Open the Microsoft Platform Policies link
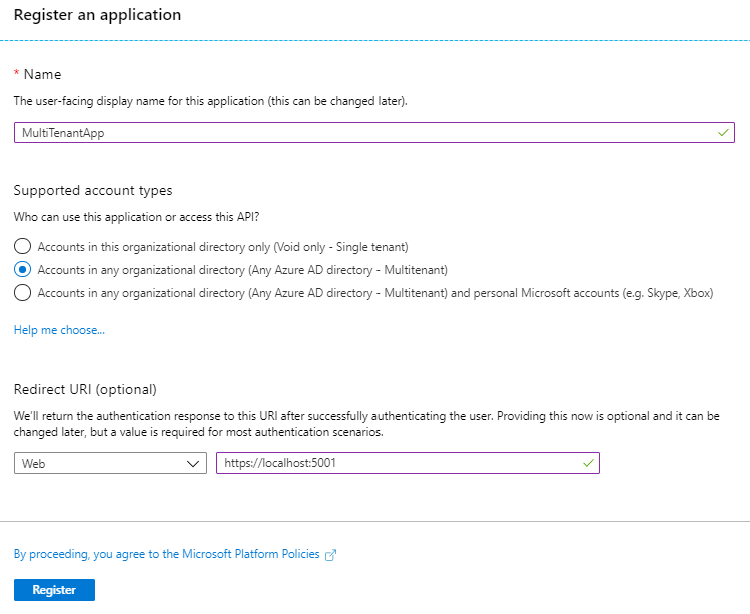This screenshot has width=750, height=614. point(166,554)
